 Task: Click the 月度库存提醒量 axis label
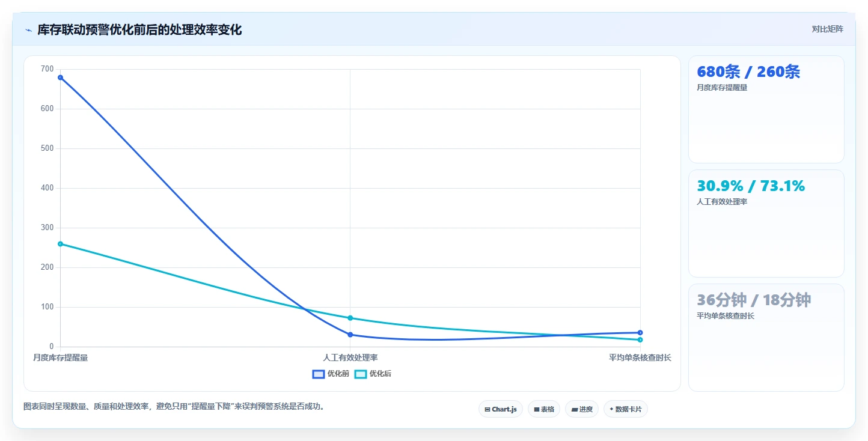click(60, 357)
